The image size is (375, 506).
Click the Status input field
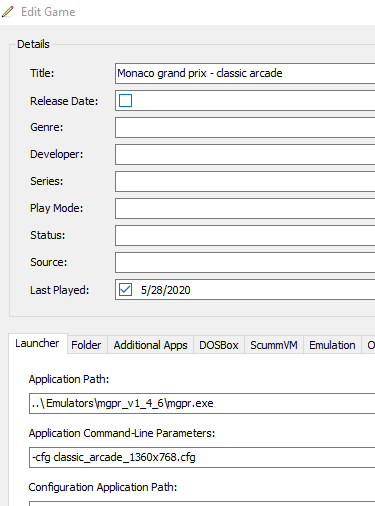point(245,235)
